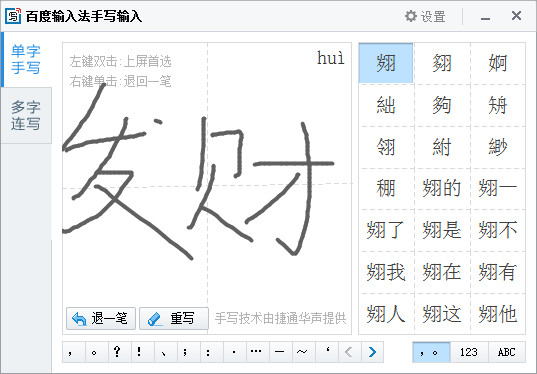
Task: Choose the phrase candidate 翙在
Action: tap(442, 272)
